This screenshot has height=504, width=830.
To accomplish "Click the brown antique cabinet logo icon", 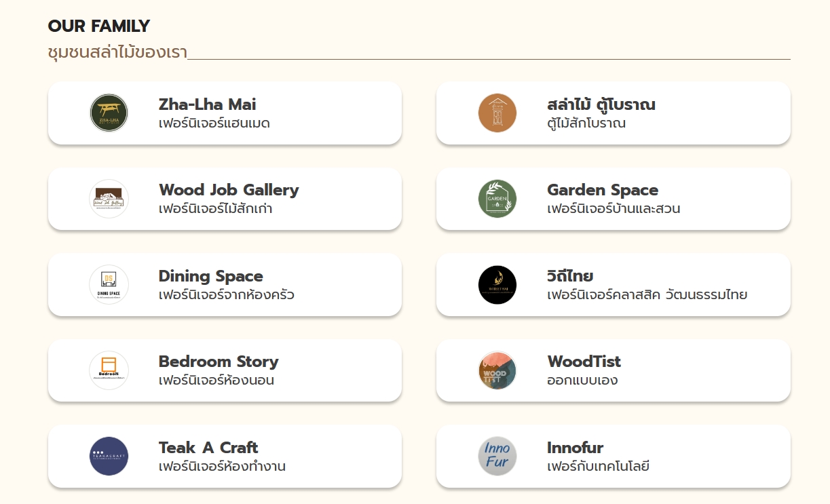I will (x=497, y=113).
